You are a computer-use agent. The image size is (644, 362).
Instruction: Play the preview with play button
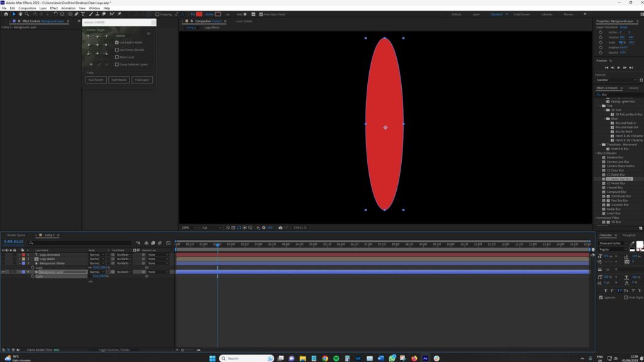[x=619, y=68]
